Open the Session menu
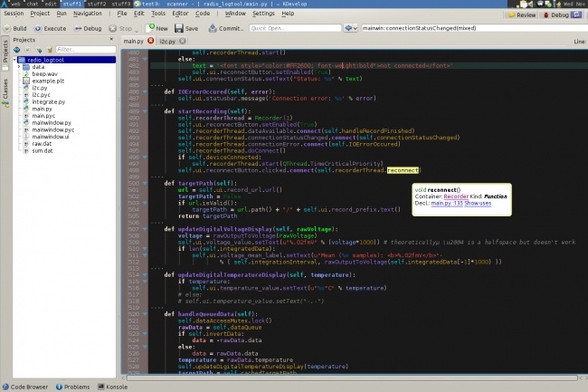Image resolution: width=588 pixels, height=392 pixels. [14, 14]
